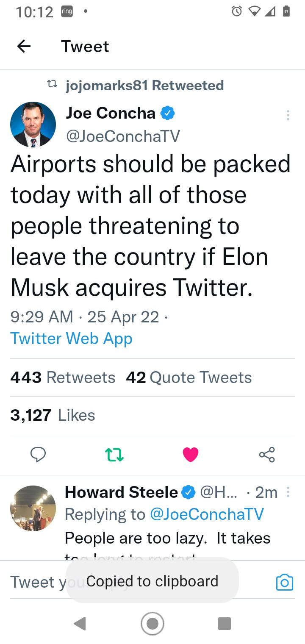Open the camera to attach a photo
The width and height of the screenshot is (305, 644).
pos(284,582)
